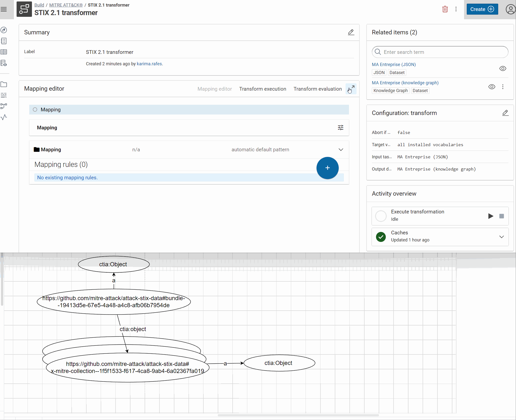
Task: Open more options for knowledge graph item
Action: pyautogui.click(x=503, y=87)
